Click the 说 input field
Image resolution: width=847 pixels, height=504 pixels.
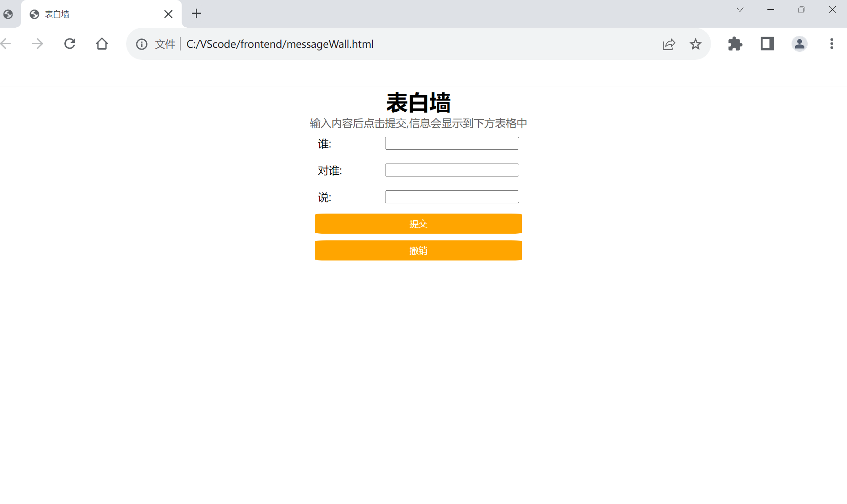point(452,197)
